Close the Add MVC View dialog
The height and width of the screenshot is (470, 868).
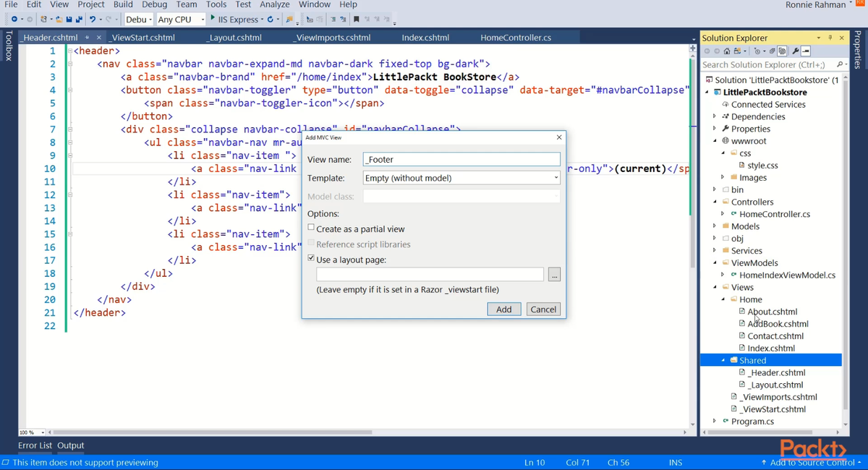[x=558, y=137]
